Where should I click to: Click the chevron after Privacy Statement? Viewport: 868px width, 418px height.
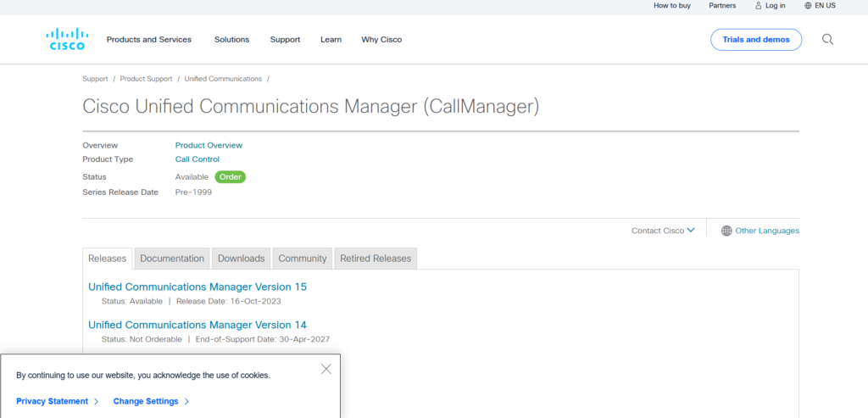[x=97, y=401]
